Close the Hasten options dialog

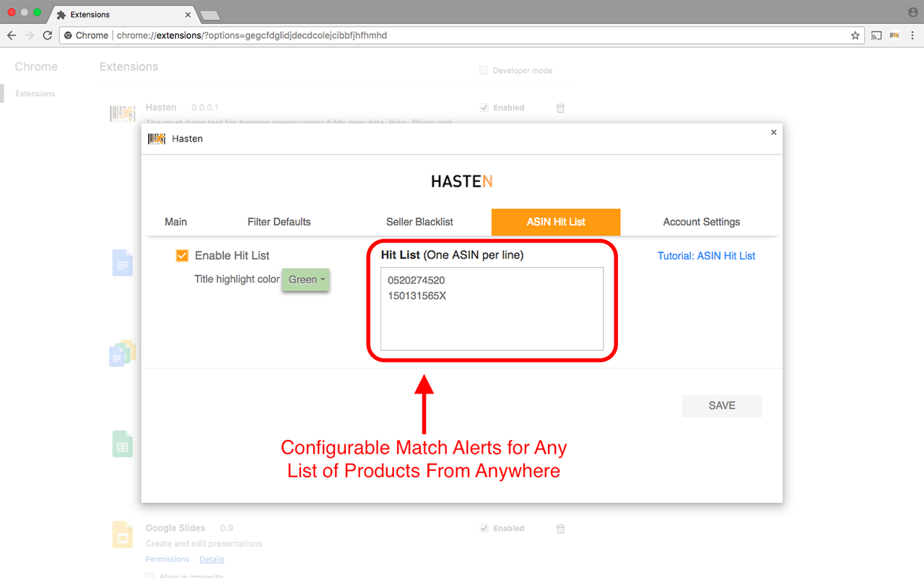(x=774, y=132)
